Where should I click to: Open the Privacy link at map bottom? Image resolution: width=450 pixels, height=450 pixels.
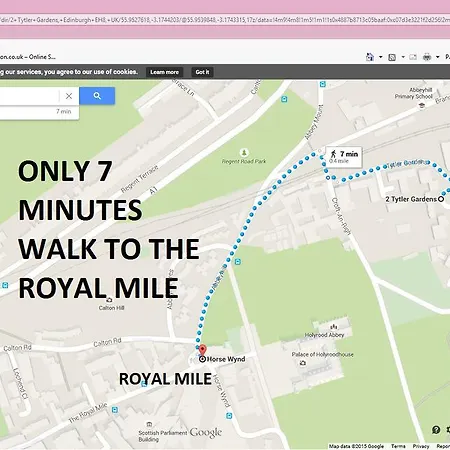pos(421,446)
